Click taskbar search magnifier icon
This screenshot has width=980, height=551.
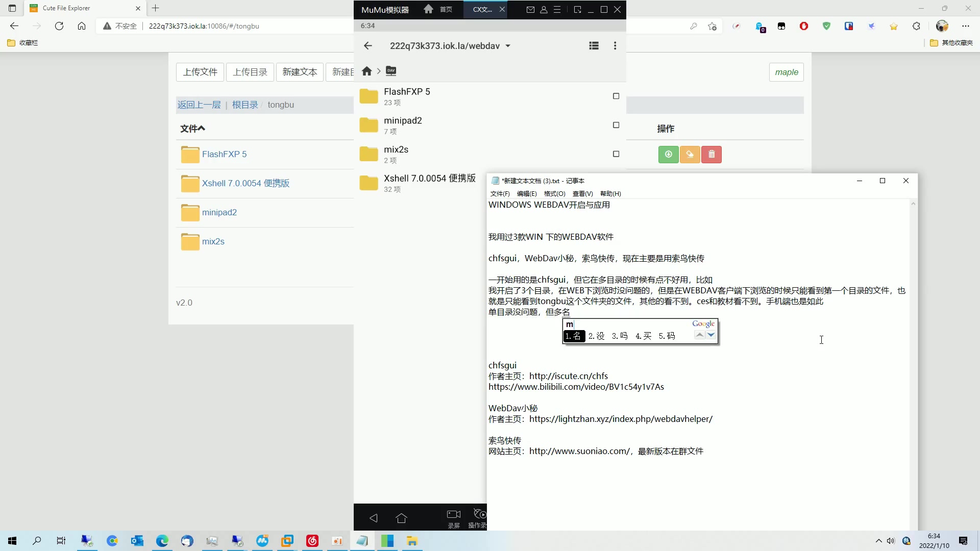tap(37, 541)
